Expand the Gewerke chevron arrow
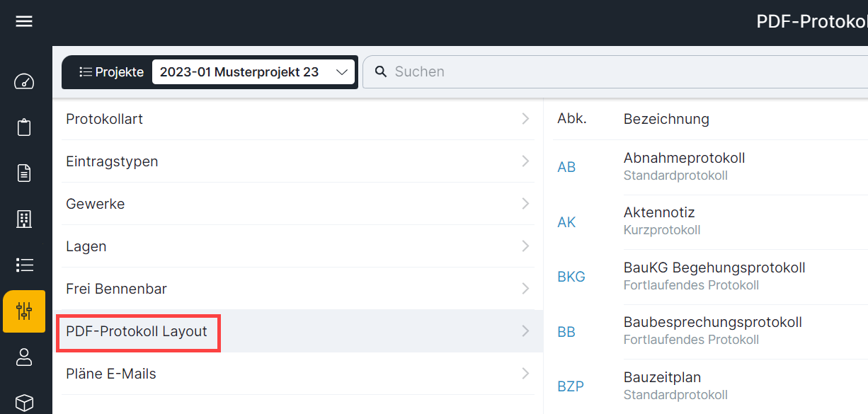868x414 pixels. [525, 204]
